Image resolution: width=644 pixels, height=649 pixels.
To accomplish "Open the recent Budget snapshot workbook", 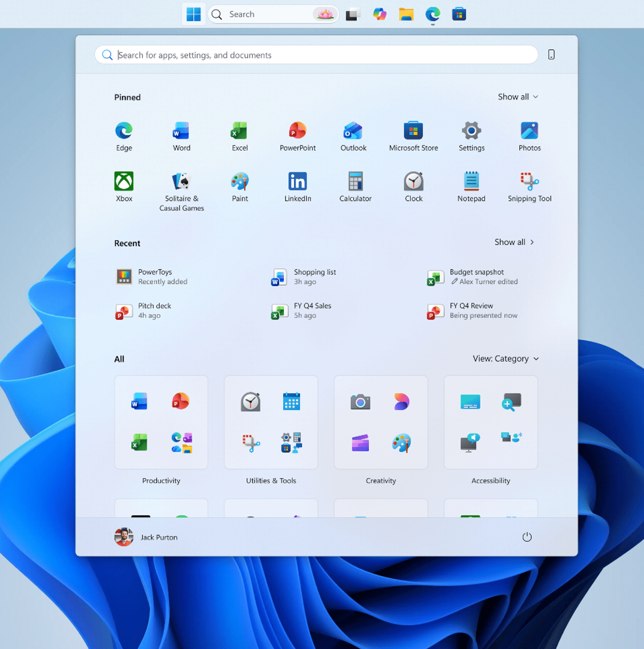I will [x=473, y=277].
